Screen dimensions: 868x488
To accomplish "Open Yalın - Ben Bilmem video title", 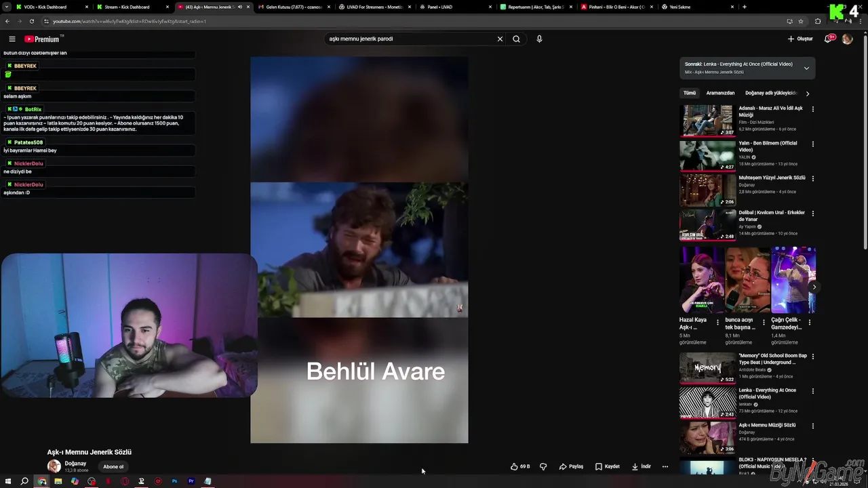I will (768, 146).
